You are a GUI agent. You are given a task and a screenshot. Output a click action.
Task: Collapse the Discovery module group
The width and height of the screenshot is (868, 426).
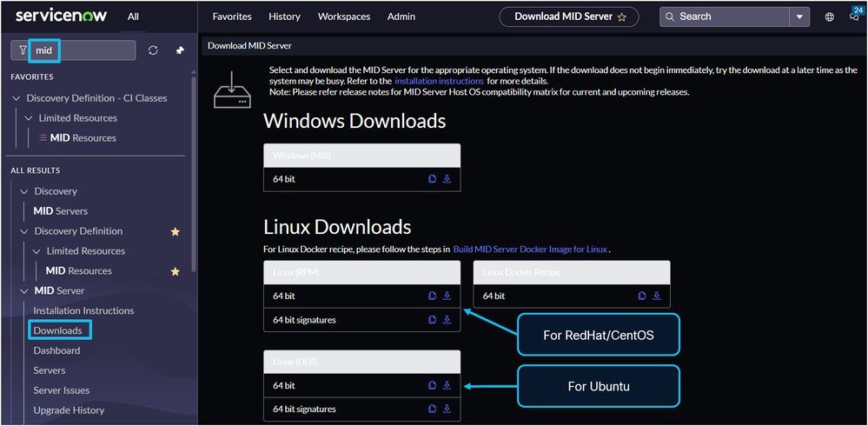tap(23, 191)
